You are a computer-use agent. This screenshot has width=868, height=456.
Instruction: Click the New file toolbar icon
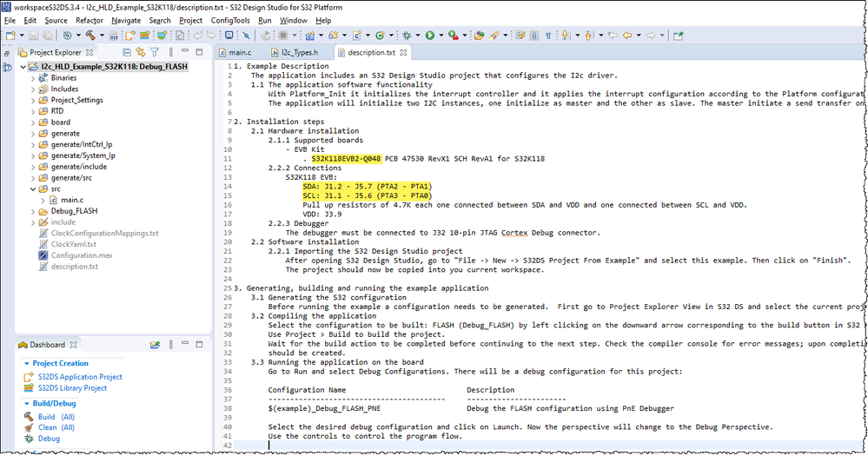pyautogui.click(x=10, y=36)
